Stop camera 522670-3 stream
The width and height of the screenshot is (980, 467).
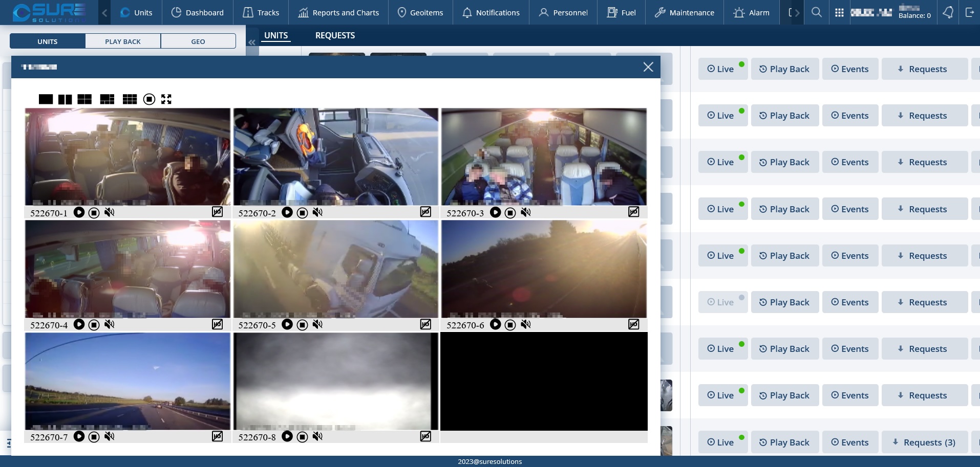[510, 213]
